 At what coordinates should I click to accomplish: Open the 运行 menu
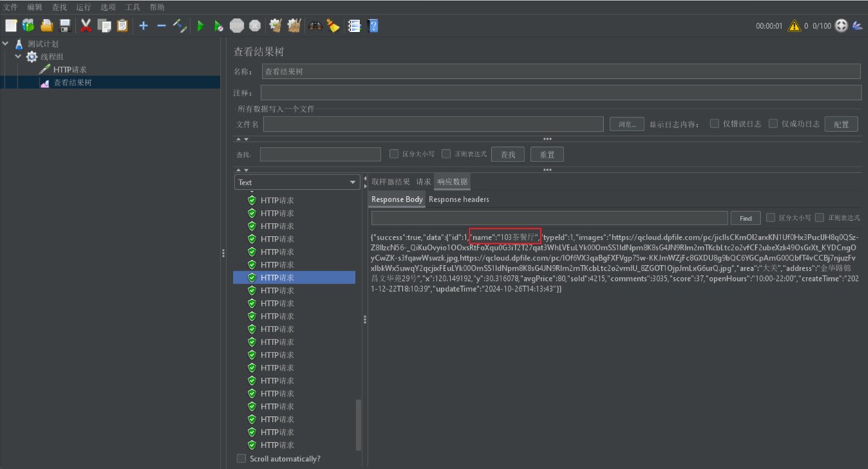(x=83, y=7)
